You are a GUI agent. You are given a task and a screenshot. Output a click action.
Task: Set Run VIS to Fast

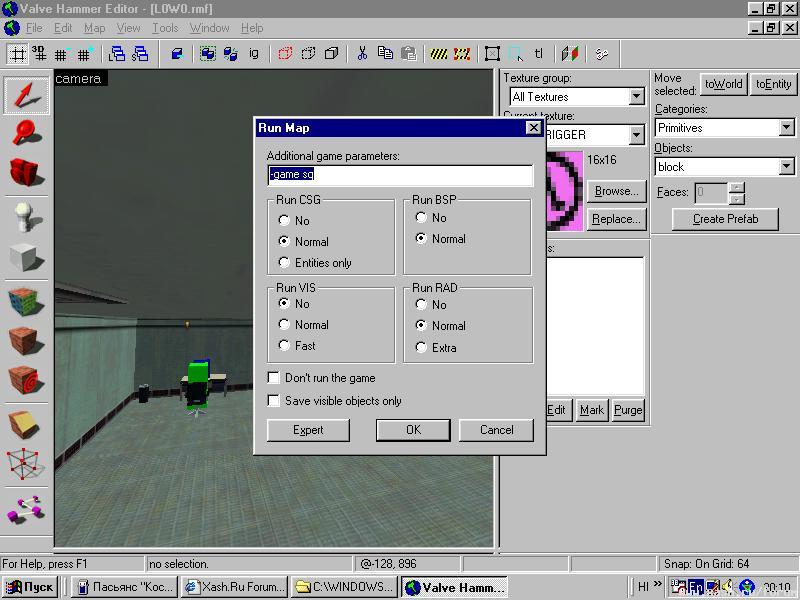(x=285, y=346)
